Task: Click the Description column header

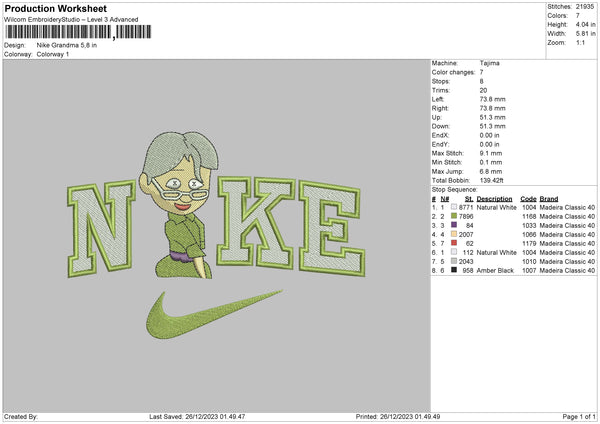Action: click(496, 198)
